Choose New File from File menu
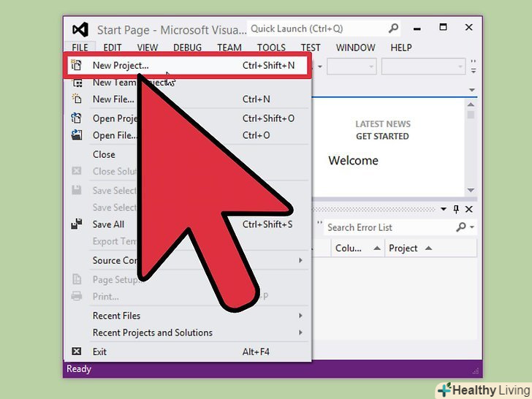 point(187,99)
